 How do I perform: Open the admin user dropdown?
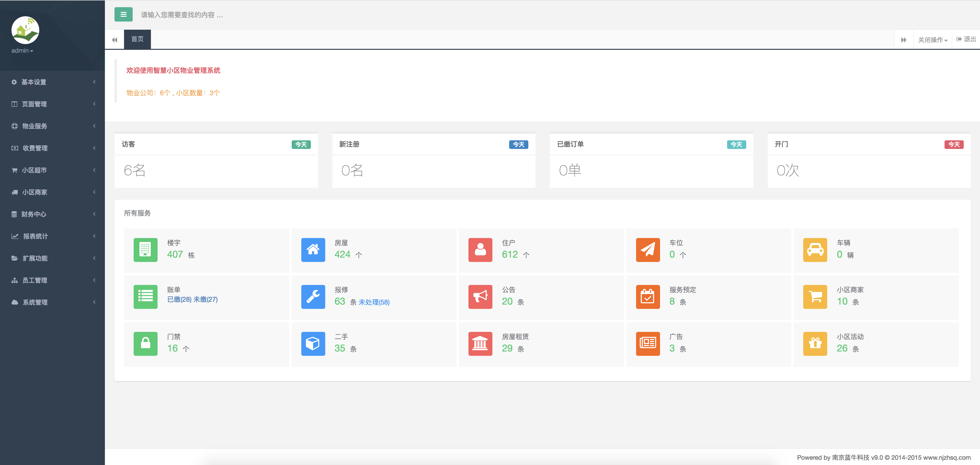[x=22, y=51]
